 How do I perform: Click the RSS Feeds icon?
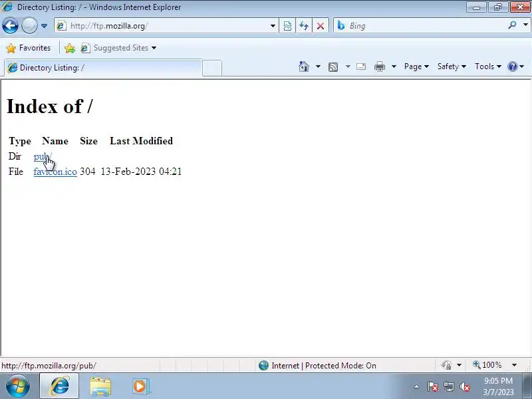click(333, 67)
